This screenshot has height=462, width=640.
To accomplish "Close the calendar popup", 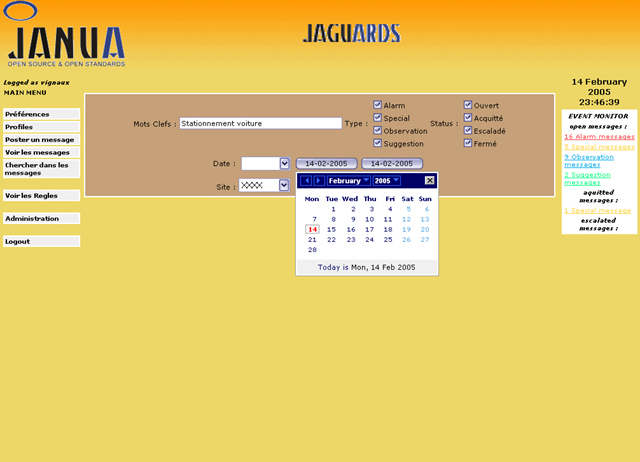I will [x=429, y=180].
